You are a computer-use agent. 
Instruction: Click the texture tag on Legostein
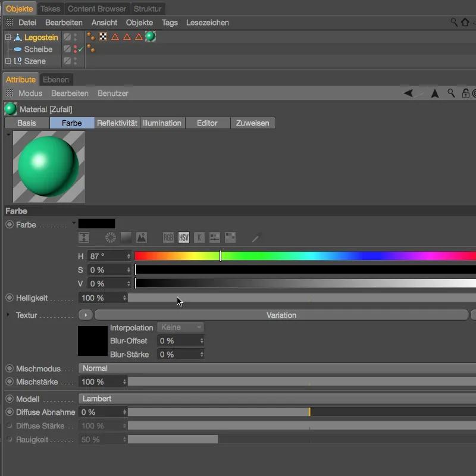[x=102, y=37]
